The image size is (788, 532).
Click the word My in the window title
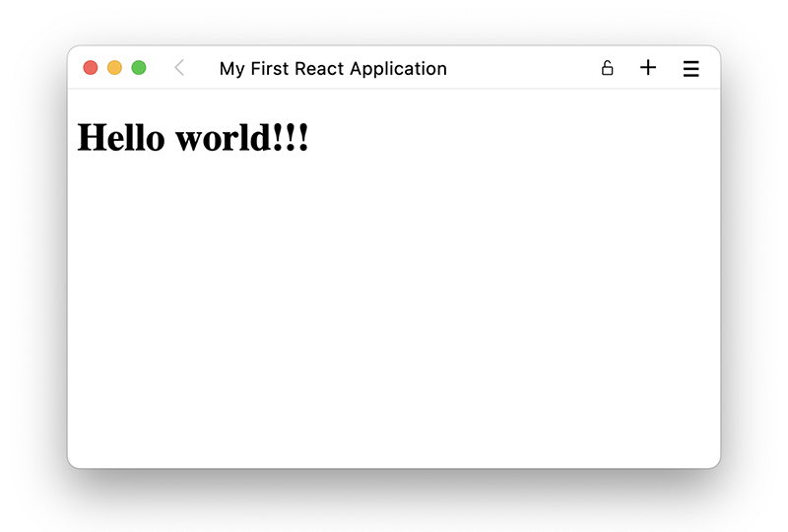click(x=231, y=69)
